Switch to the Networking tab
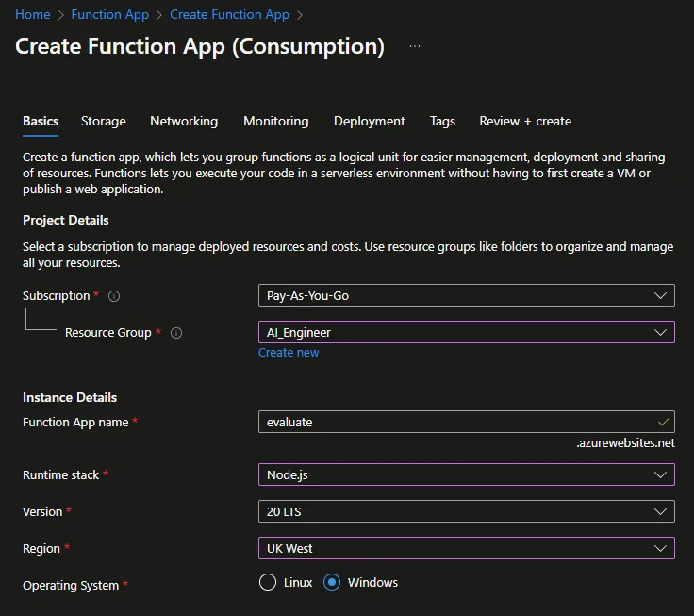Image resolution: width=694 pixels, height=616 pixels. [x=184, y=121]
